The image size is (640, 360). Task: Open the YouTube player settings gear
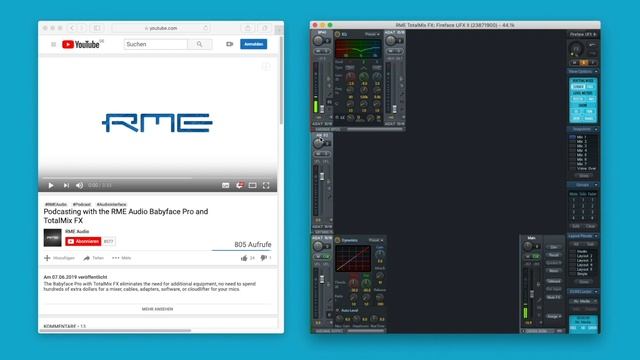[x=240, y=185]
